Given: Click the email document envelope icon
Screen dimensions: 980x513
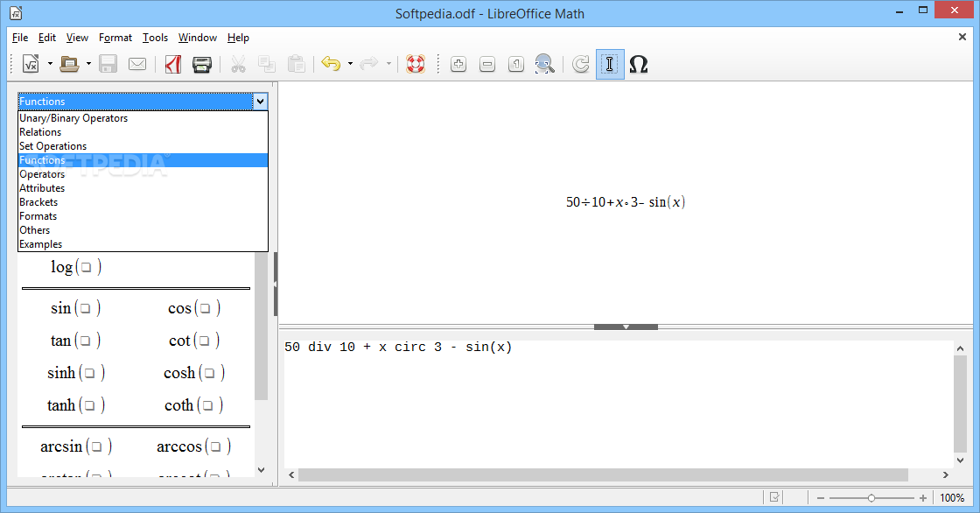Looking at the screenshot, I should (x=137, y=64).
